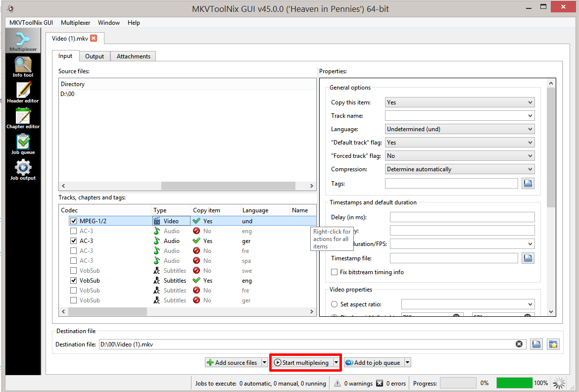Expand the Add source files arrow menu
Viewport: 579px width, 392px height.
pyautogui.click(x=264, y=362)
